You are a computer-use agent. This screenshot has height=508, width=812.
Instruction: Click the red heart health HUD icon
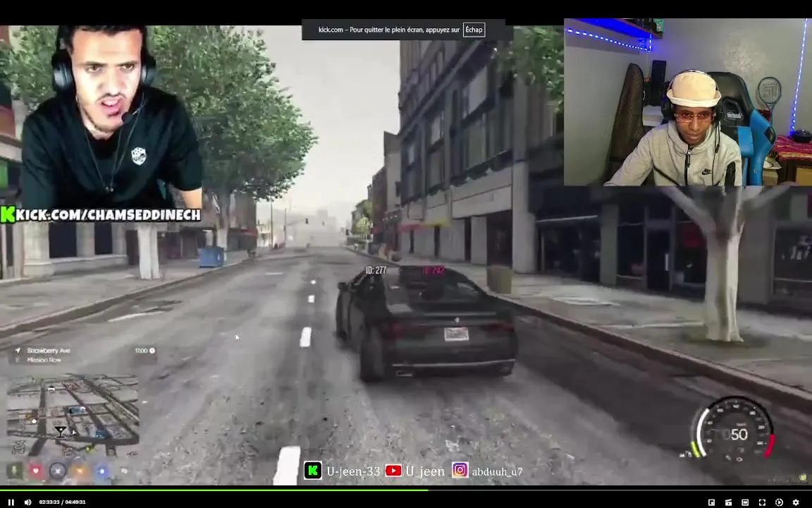click(36, 471)
